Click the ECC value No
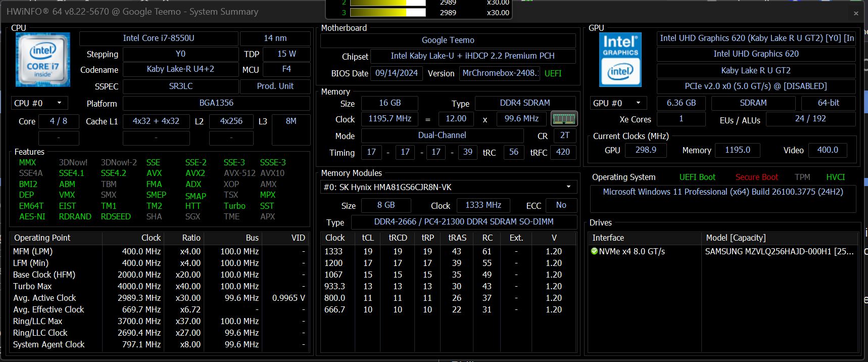The width and height of the screenshot is (868, 362). (561, 205)
